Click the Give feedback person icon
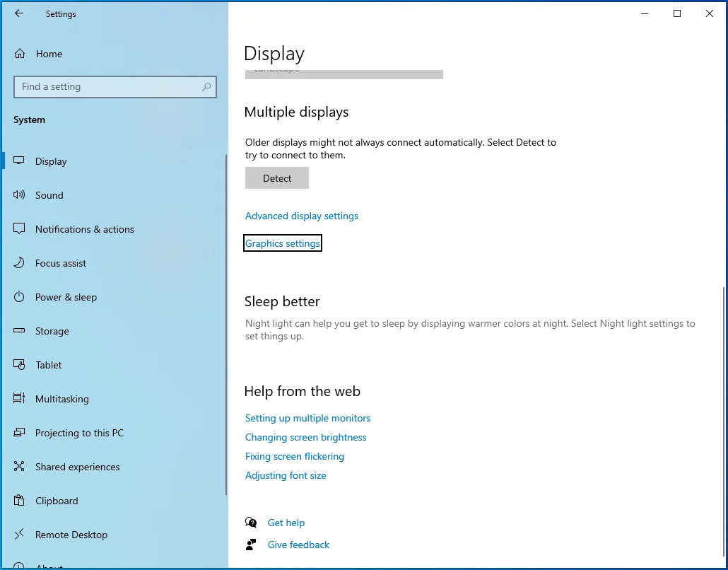This screenshot has height=570, width=728. tap(251, 545)
